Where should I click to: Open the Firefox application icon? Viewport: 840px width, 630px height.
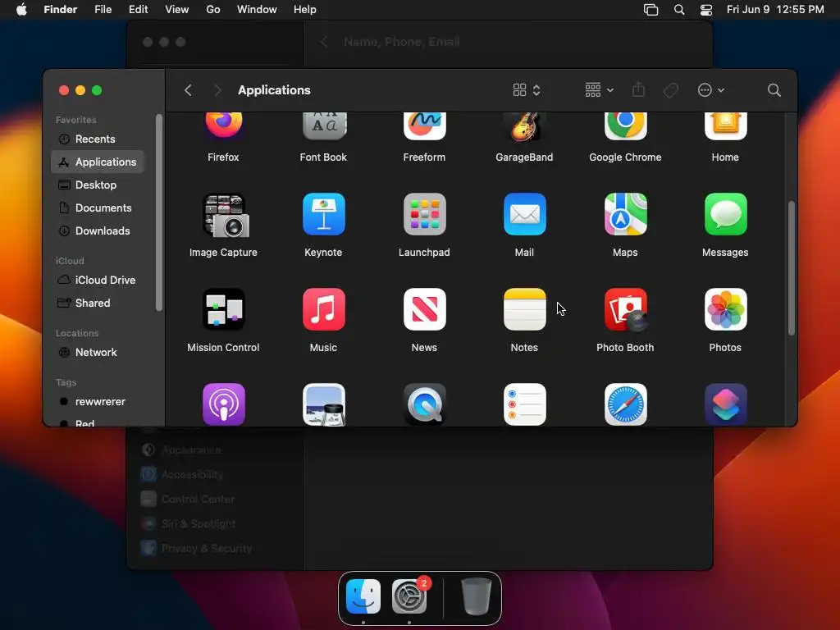(223, 126)
